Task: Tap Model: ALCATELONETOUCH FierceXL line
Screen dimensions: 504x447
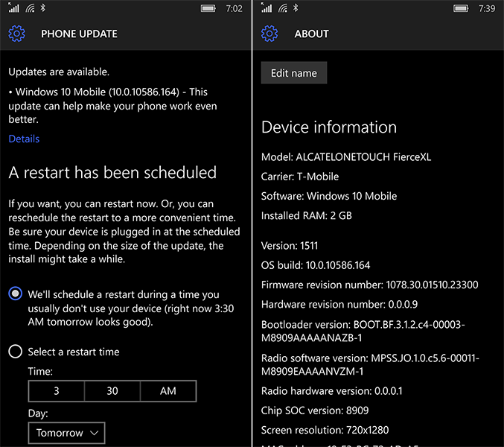Action: (x=346, y=157)
